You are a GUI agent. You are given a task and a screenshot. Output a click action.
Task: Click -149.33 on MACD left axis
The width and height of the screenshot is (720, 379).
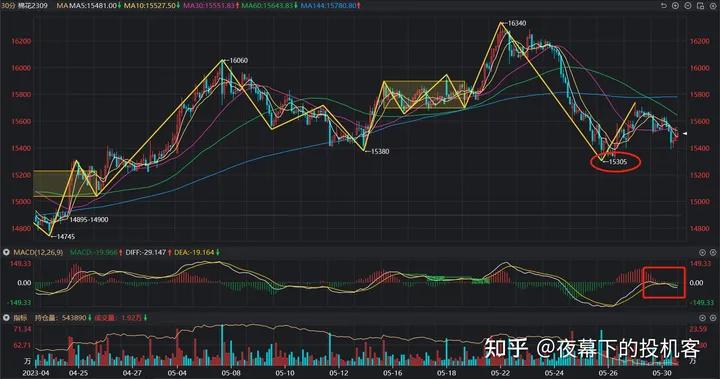point(20,303)
